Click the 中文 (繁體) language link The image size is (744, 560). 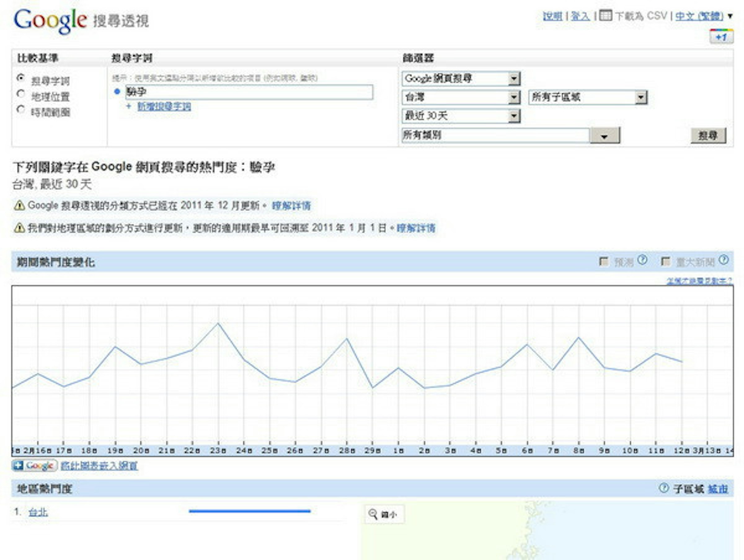coord(699,16)
